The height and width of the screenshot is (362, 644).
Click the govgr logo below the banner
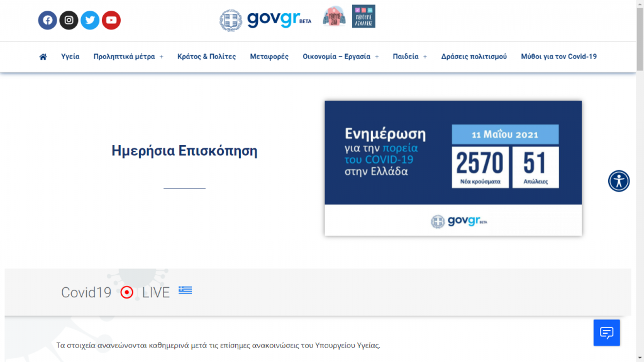point(458,221)
